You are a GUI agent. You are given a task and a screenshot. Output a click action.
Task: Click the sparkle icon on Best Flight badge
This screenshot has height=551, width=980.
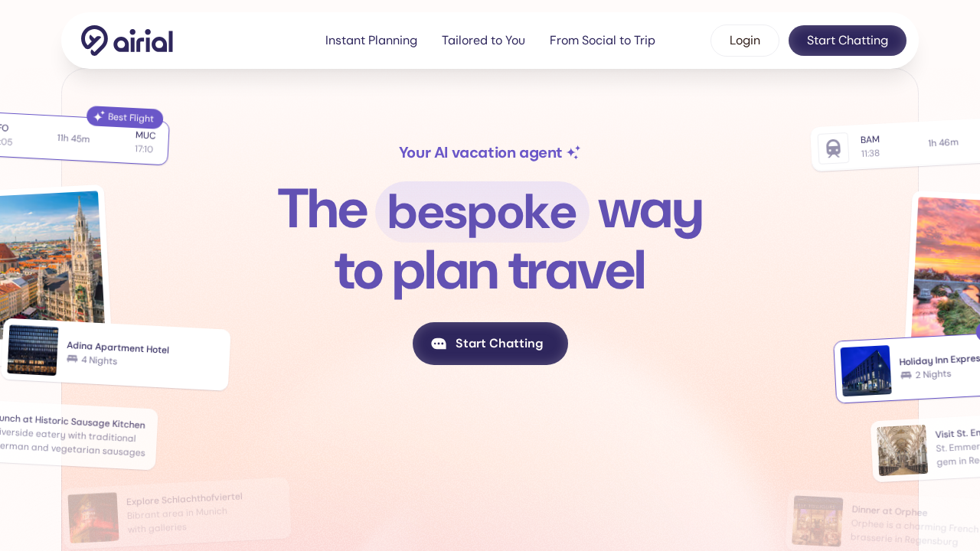tap(99, 116)
